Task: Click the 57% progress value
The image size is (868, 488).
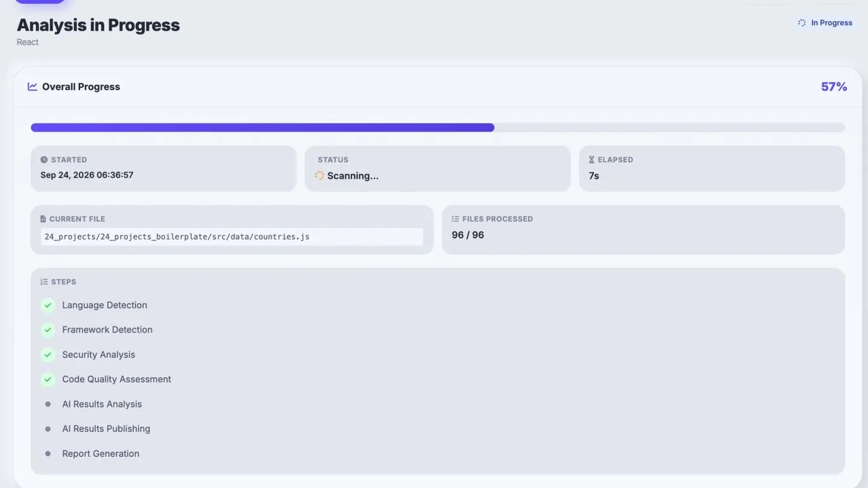Action: [834, 87]
